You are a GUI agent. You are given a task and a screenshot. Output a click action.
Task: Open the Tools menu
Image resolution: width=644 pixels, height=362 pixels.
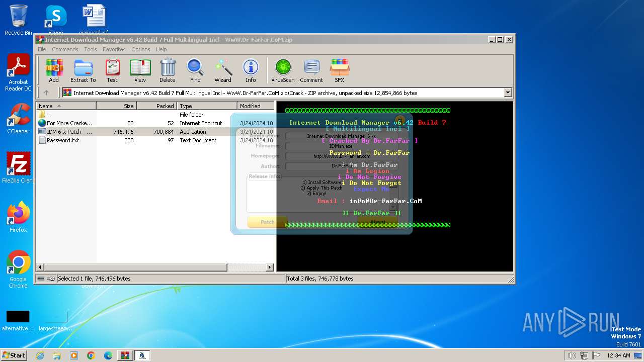point(91,49)
